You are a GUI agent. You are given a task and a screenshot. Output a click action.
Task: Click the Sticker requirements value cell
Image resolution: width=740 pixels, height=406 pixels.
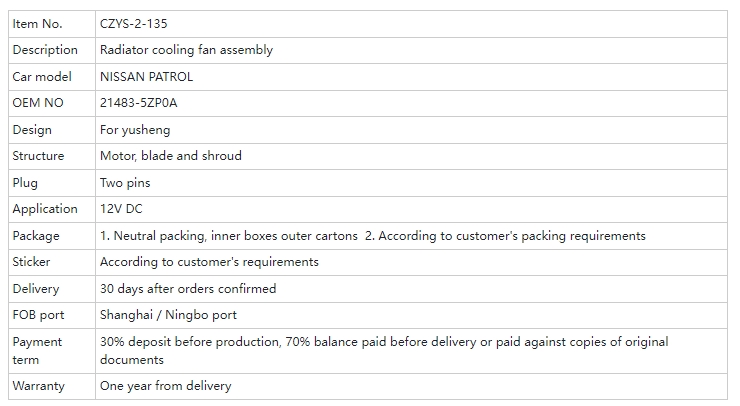(x=209, y=262)
